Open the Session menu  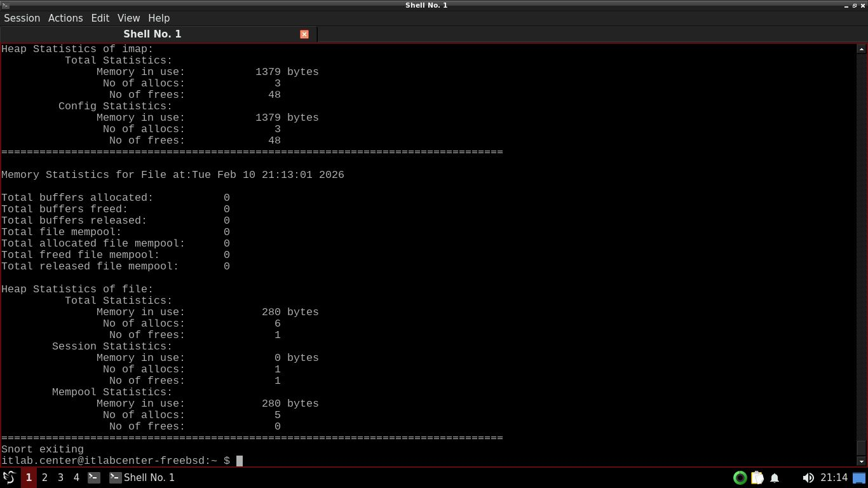[22, 18]
